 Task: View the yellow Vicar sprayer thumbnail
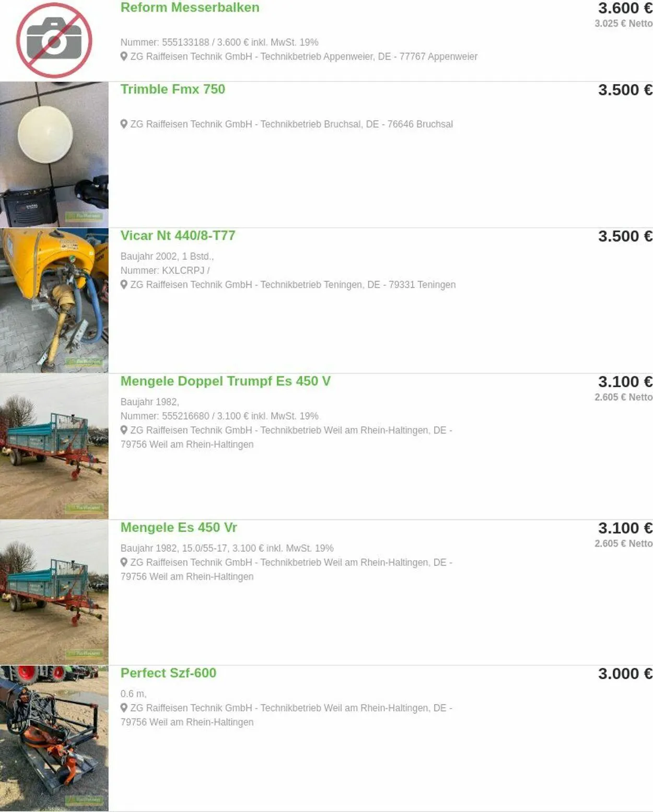54,300
